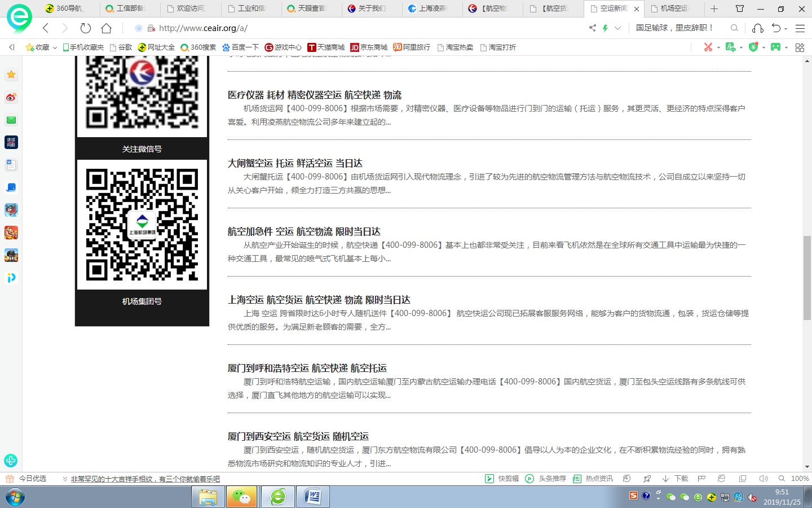Click the green lightning speed-mode icon
The width and height of the screenshot is (812, 508).
(605, 28)
